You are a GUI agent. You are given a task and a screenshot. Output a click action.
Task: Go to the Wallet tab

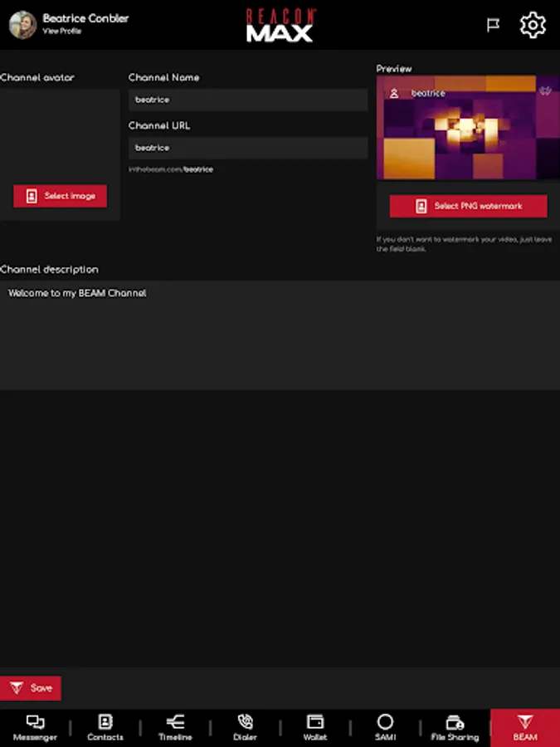tap(314, 728)
